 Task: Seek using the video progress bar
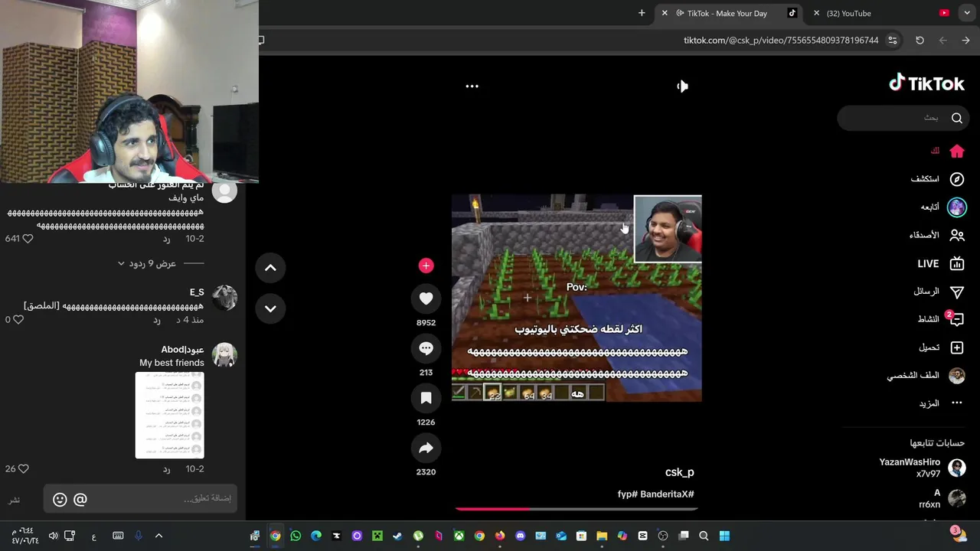click(577, 508)
